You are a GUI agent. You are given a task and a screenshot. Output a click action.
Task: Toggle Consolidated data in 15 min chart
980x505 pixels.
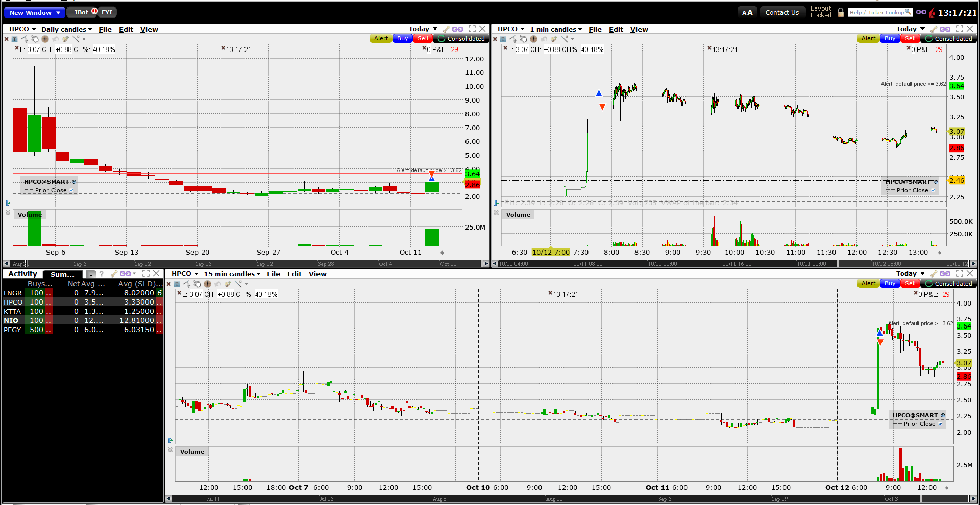click(x=949, y=284)
